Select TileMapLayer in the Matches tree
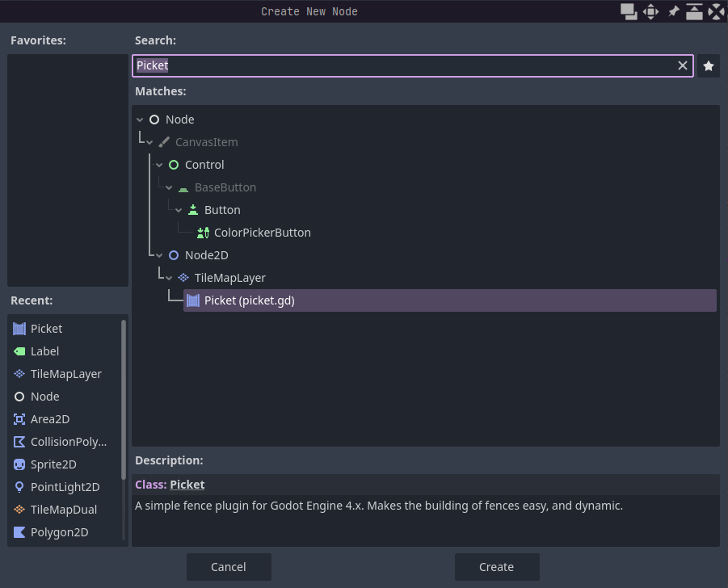 229,278
